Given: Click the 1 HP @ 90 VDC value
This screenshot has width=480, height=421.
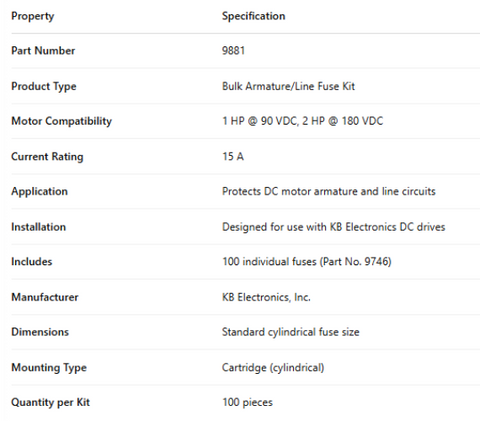Looking at the screenshot, I should [x=260, y=121].
